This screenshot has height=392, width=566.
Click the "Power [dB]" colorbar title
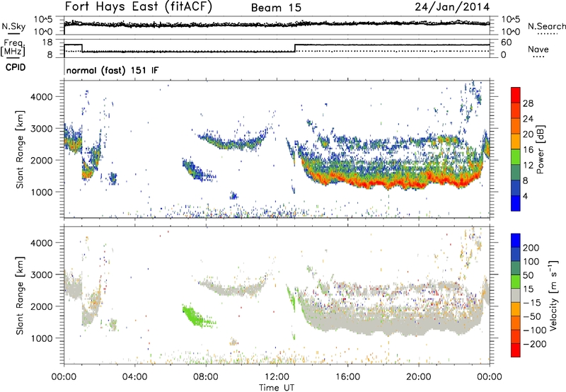coord(541,149)
